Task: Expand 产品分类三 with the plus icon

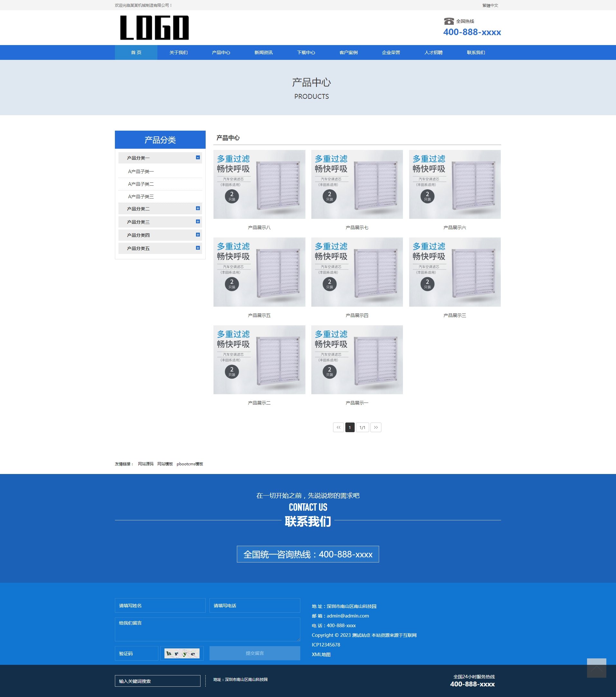Action: pyautogui.click(x=198, y=222)
